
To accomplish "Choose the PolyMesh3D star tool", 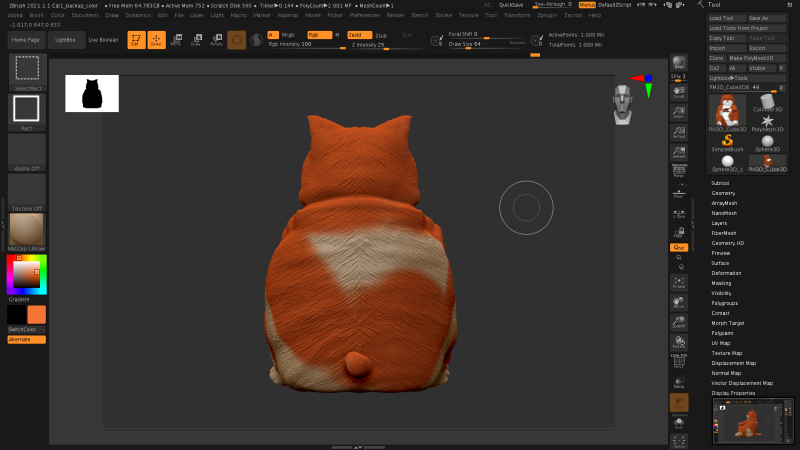I will click(767, 122).
